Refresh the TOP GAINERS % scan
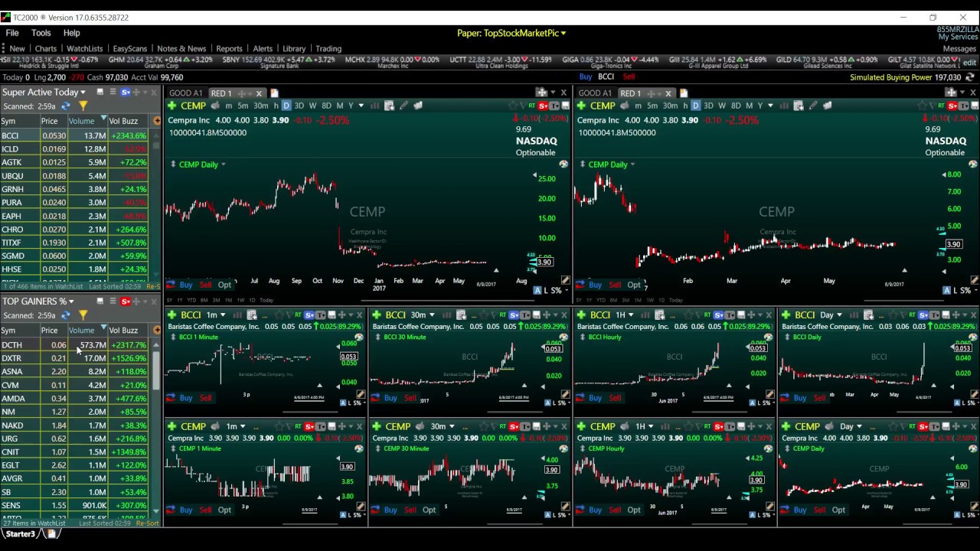Screen dimensions: 980x551 coord(66,315)
